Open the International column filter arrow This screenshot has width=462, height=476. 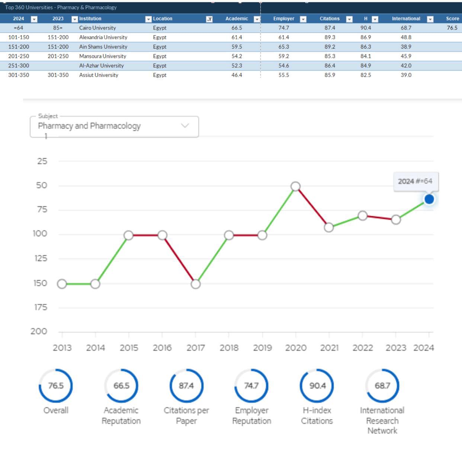[x=430, y=19]
